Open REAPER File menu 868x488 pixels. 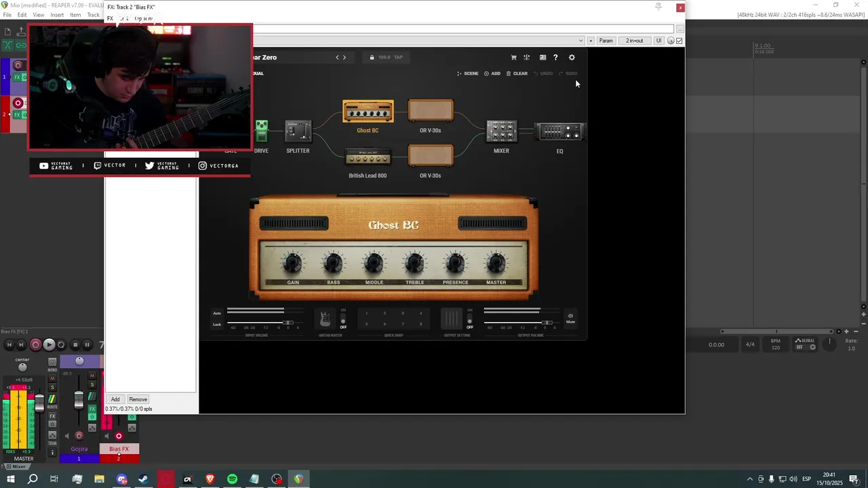click(7, 15)
